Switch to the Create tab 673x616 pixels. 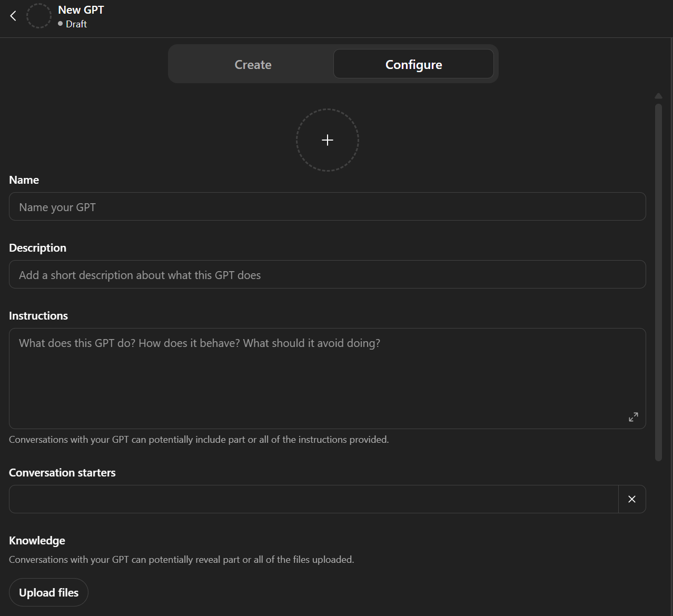coord(253,64)
